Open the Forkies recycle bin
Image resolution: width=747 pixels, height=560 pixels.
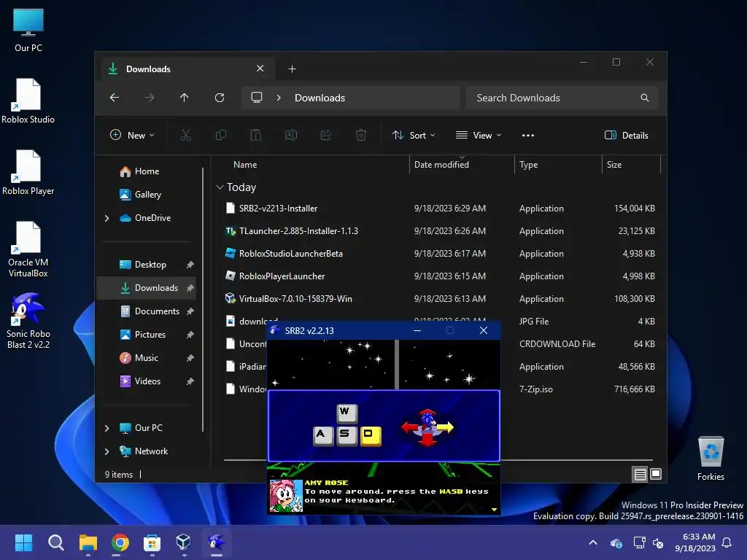coord(711,459)
